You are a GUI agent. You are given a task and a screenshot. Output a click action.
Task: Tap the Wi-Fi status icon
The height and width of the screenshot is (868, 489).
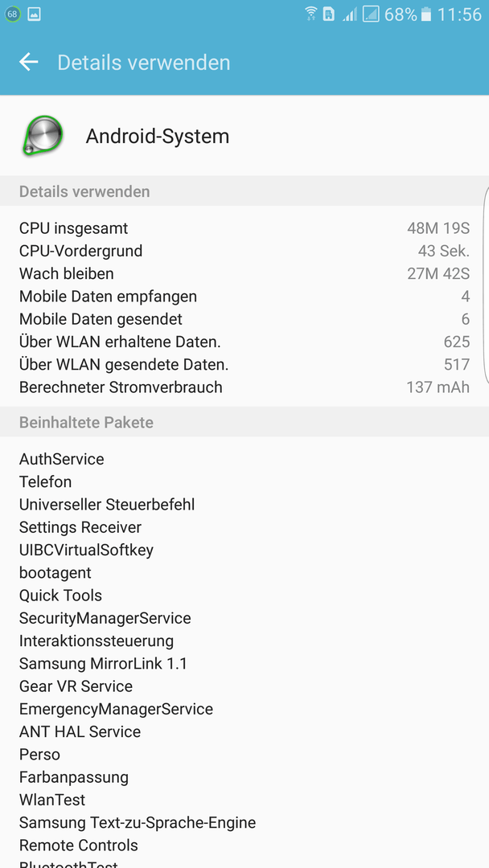[311, 14]
